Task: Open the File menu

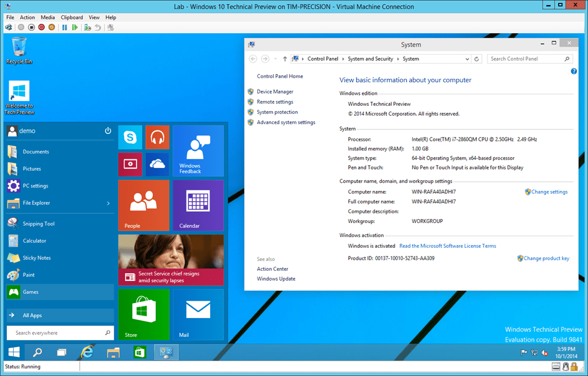Action: pyautogui.click(x=10, y=17)
